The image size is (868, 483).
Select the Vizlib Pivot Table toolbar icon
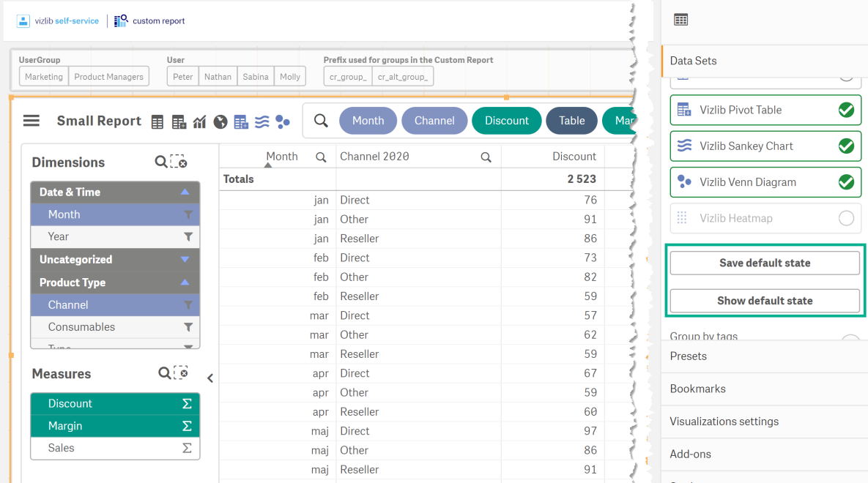(241, 121)
